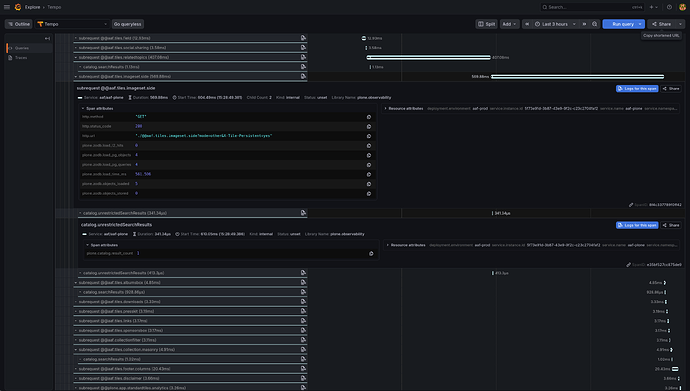
Task: Open logs icon for imageset.side span row
Action: (x=303, y=77)
